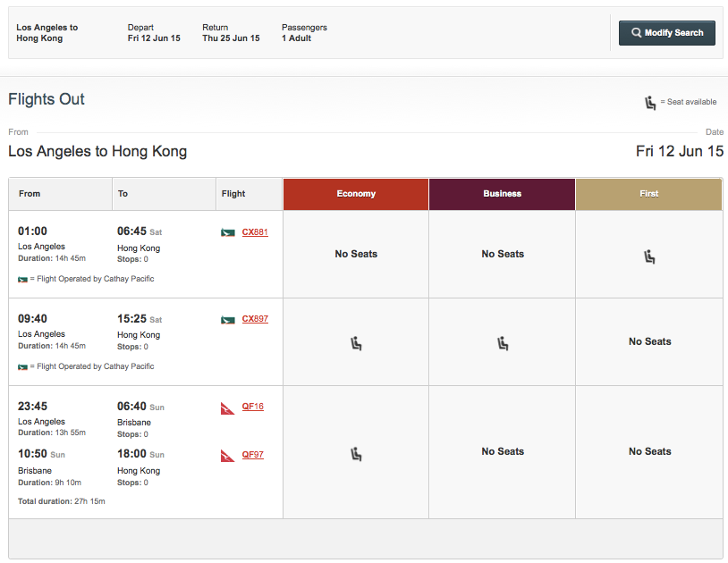Screen dimensions: 728x563
Task: Click the Modify Search button
Action: (x=666, y=33)
